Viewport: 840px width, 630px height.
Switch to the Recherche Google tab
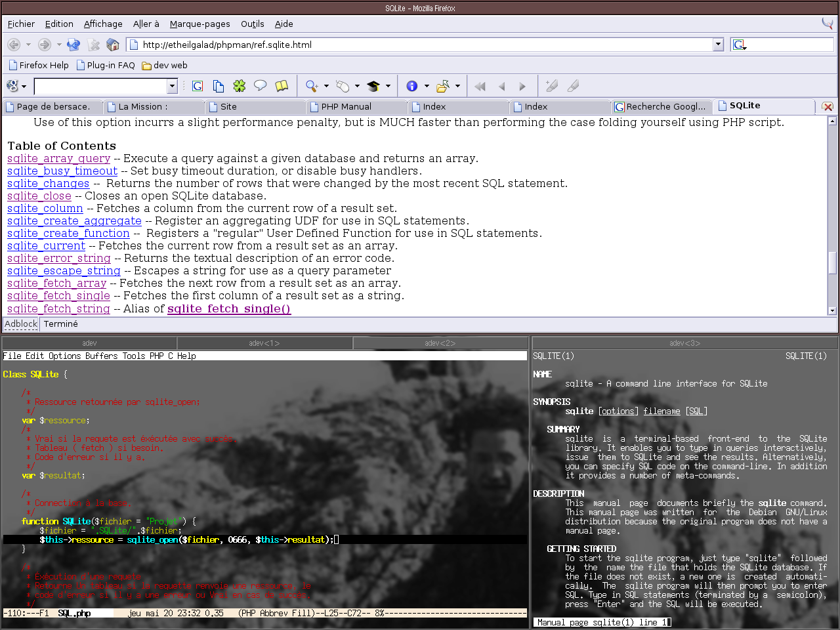661,106
